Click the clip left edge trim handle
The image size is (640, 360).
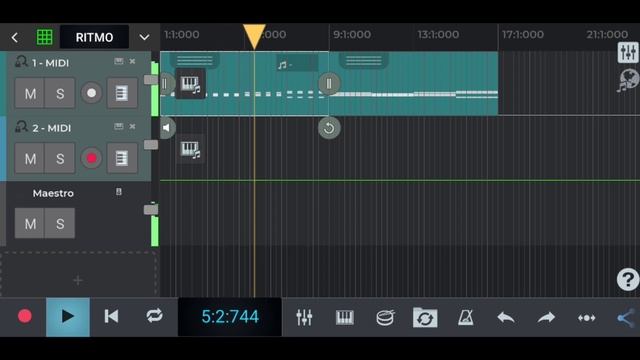point(165,84)
